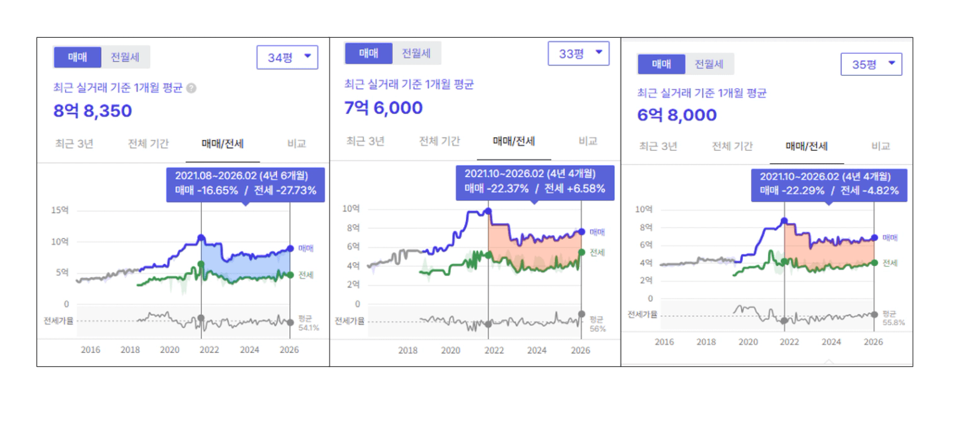
Task: Click gray 전세가율 endpoint dot on 35평 chart
Action: [874, 314]
